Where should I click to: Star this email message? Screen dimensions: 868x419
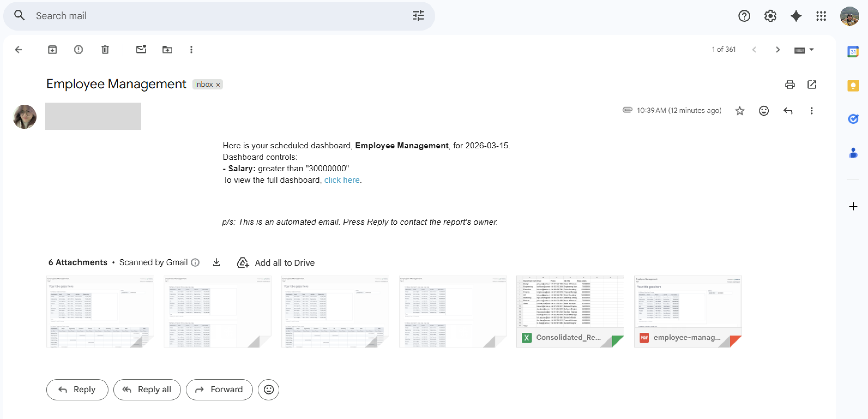739,110
